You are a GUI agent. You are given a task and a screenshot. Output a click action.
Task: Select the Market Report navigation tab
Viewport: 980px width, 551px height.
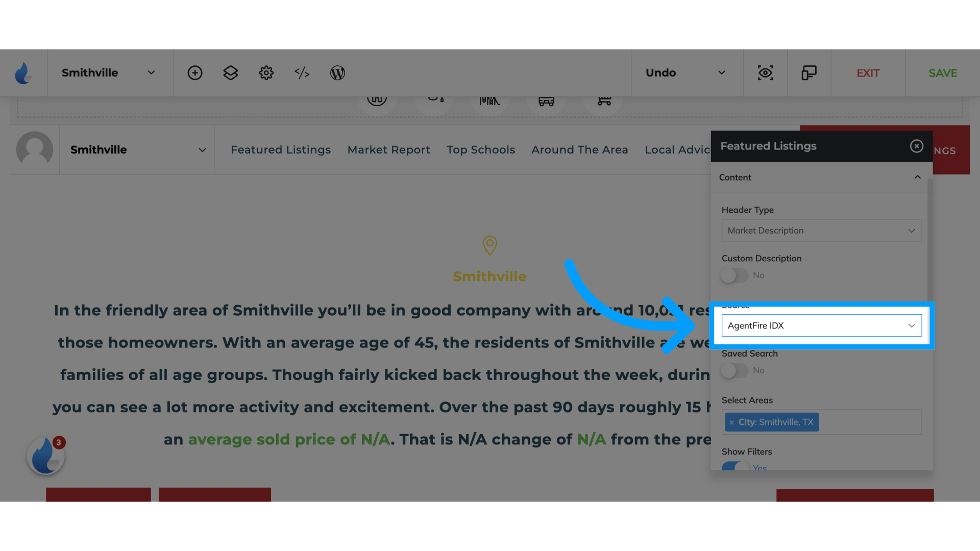(x=388, y=149)
